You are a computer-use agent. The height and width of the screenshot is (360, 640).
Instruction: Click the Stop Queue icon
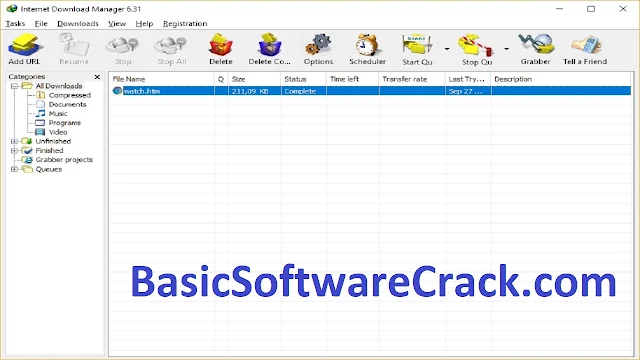pos(476,44)
